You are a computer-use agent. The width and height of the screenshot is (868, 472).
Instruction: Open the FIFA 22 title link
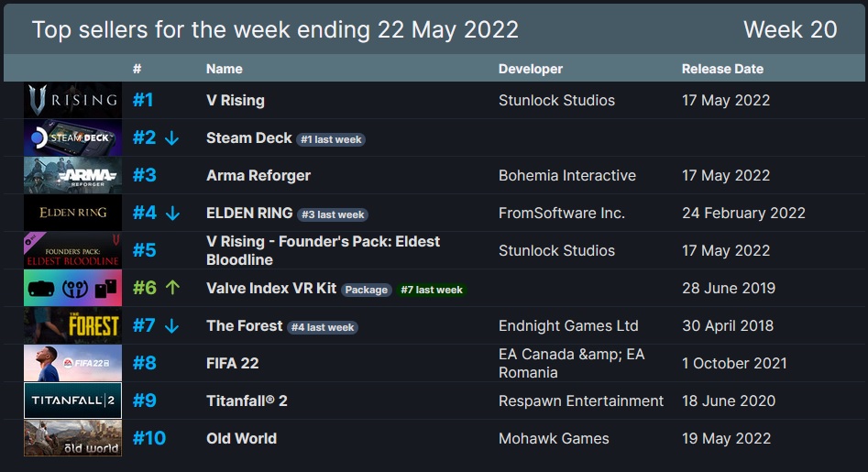233,363
